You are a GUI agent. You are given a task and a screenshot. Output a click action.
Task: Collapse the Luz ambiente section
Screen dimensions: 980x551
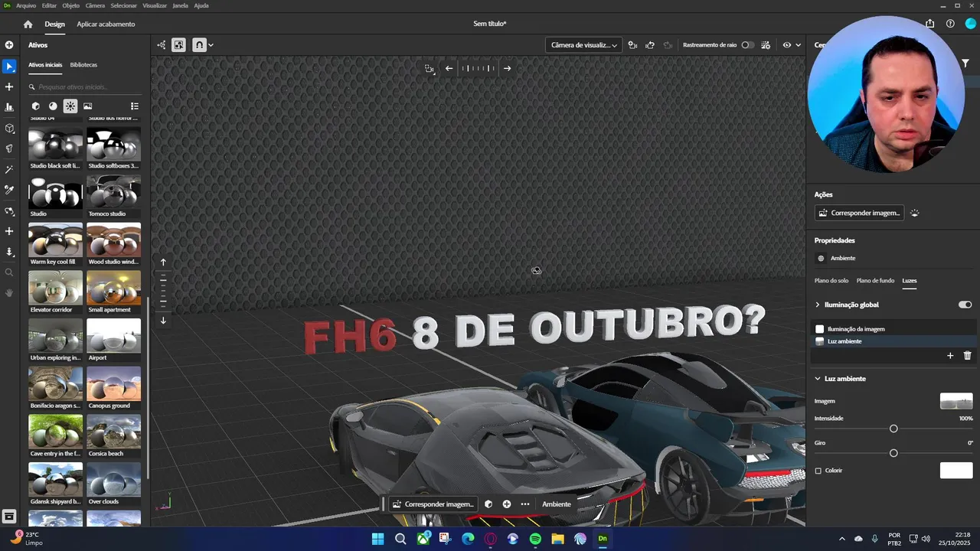pyautogui.click(x=818, y=379)
